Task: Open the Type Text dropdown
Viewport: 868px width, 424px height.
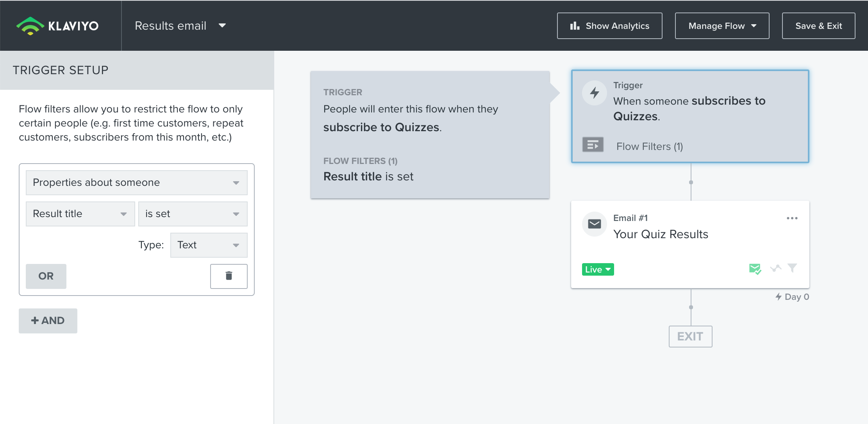Action: click(x=209, y=245)
